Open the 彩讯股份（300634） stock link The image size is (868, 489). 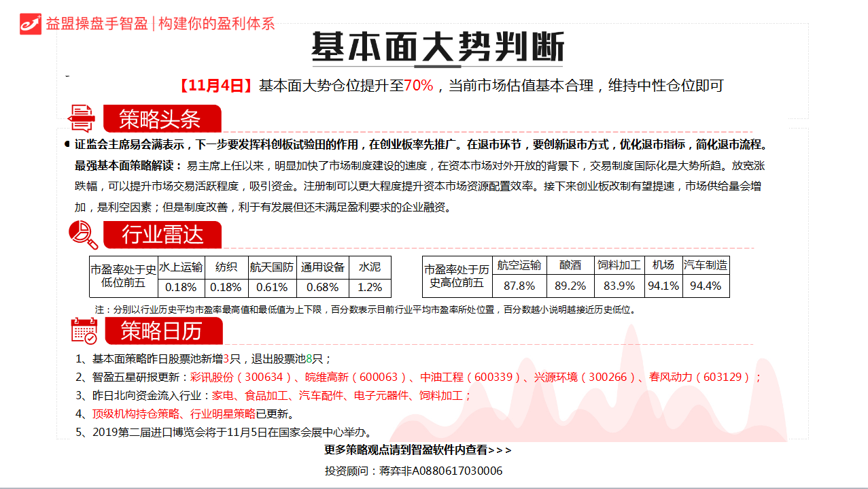pyautogui.click(x=236, y=377)
